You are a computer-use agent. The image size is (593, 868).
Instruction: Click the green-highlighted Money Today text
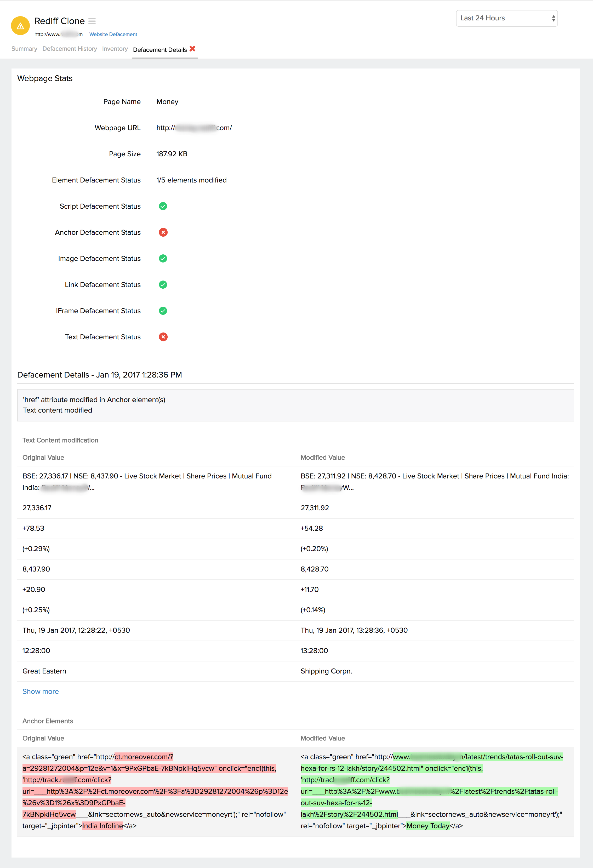pos(427,826)
